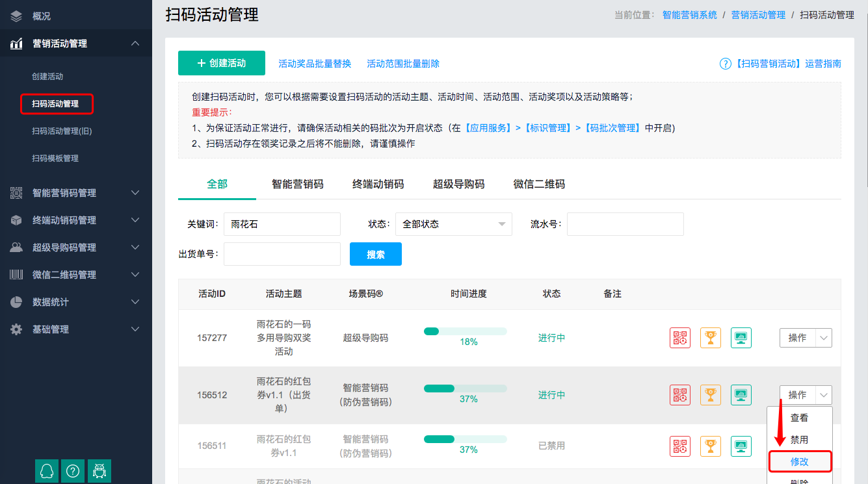Image resolution: width=868 pixels, height=484 pixels.
Task: Open the 活动范围批量删除 link
Action: point(403,64)
